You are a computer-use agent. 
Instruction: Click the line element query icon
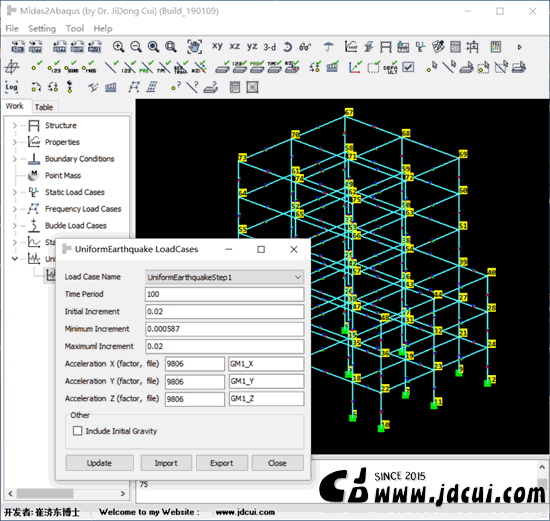(x=192, y=87)
